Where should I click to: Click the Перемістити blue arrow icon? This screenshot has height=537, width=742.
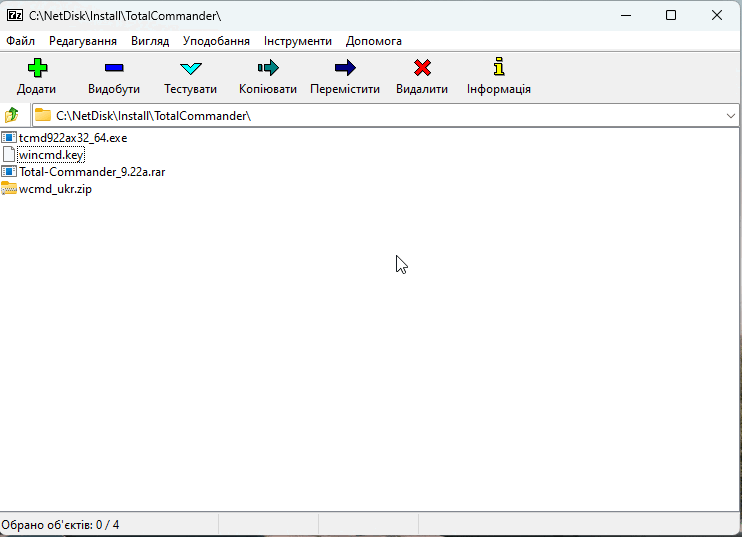click(345, 68)
